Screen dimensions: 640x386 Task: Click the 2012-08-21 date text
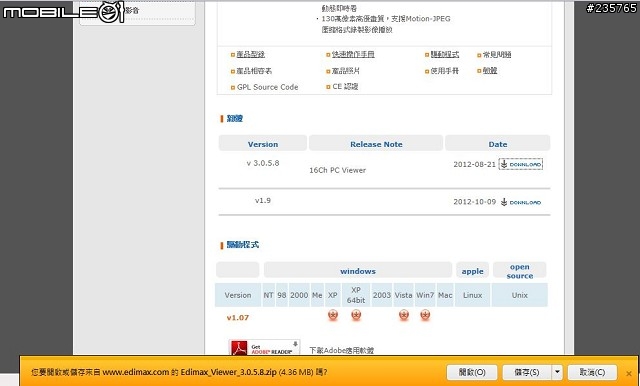point(474,164)
